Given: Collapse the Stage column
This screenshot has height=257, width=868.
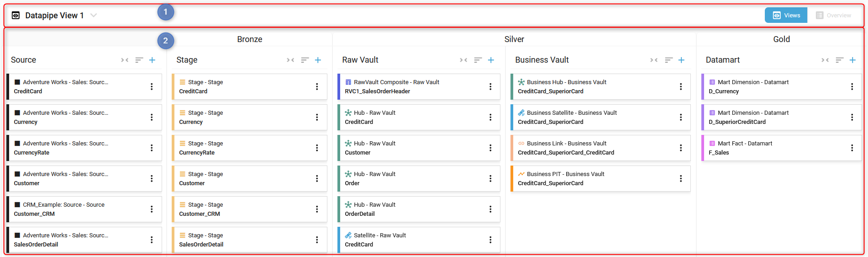Looking at the screenshot, I should pos(290,60).
